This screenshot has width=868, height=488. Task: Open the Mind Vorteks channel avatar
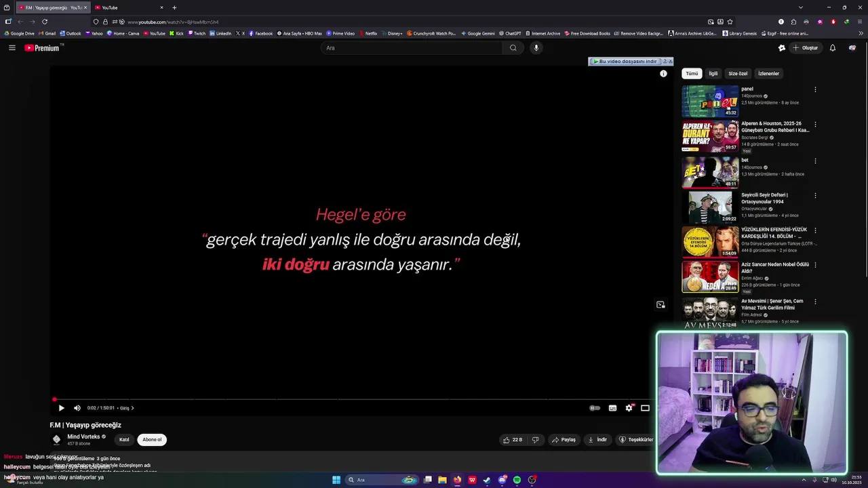pyautogui.click(x=56, y=439)
